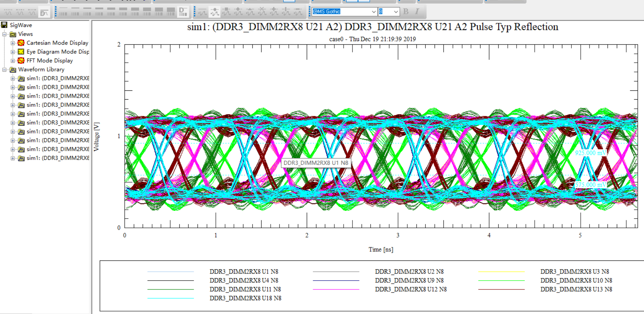Expand the last sim1 waveform entry
Screen dimensions: 644x314
click(x=13, y=158)
